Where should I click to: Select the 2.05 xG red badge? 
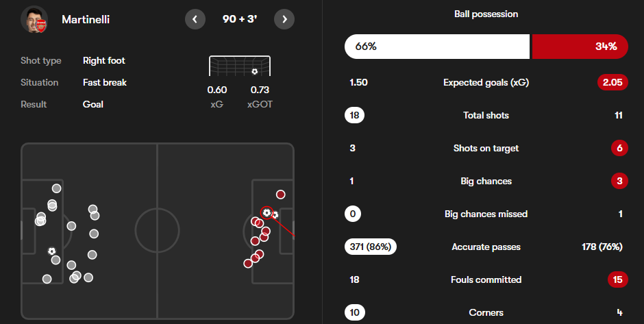[x=612, y=82]
